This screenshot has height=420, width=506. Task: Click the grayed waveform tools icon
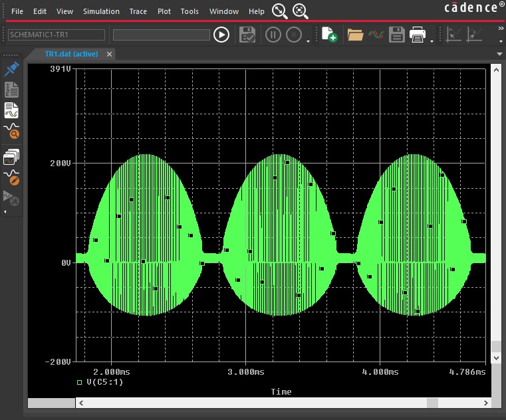pos(11,198)
